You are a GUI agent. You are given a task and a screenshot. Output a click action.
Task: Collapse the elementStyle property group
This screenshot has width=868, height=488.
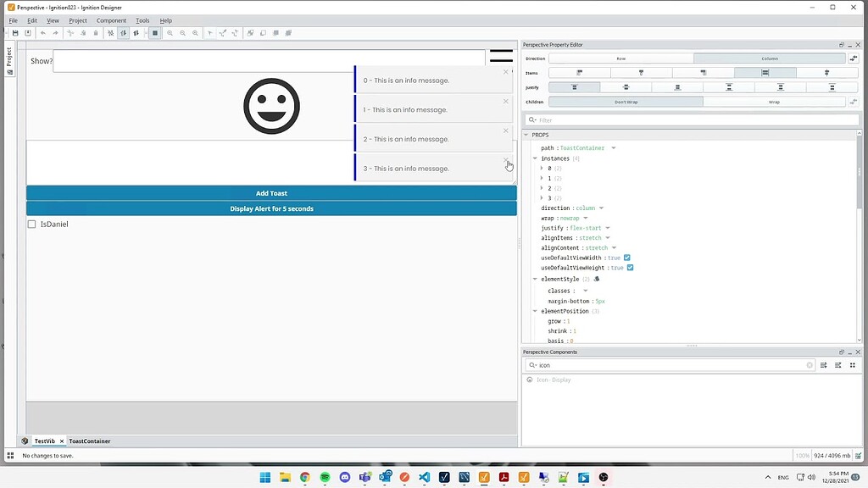(x=535, y=279)
